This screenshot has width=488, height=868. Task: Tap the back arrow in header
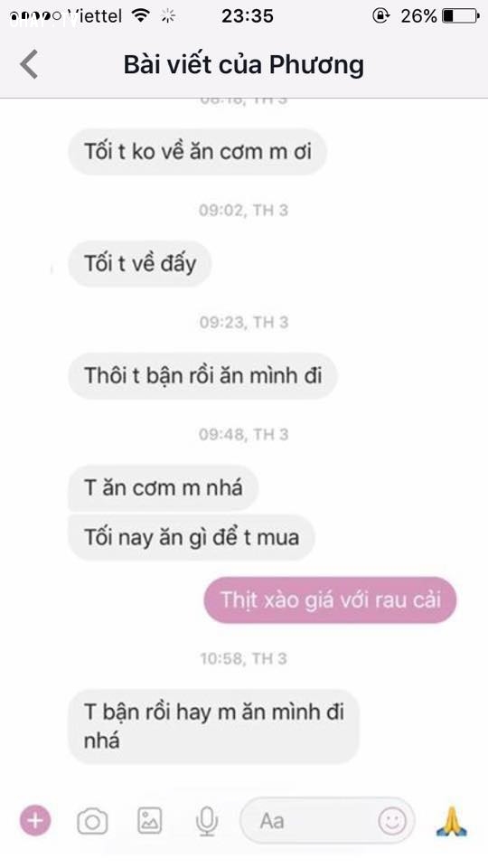point(29,64)
